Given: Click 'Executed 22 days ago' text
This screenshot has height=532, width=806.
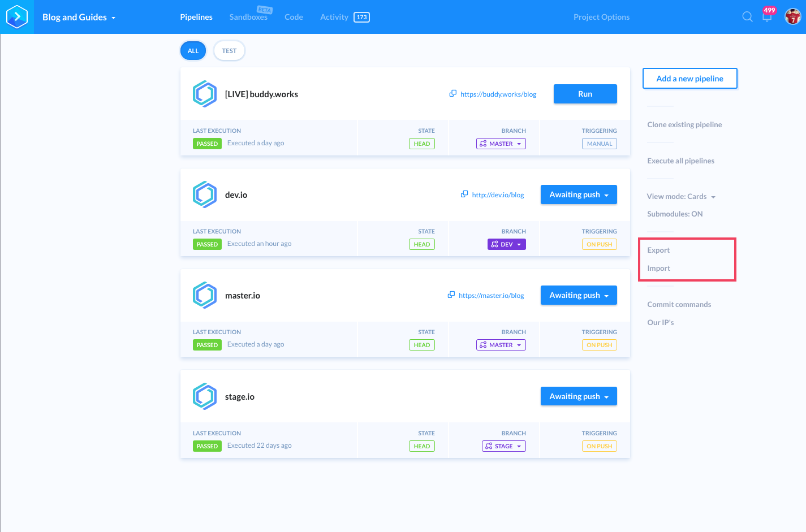Looking at the screenshot, I should tap(259, 446).
